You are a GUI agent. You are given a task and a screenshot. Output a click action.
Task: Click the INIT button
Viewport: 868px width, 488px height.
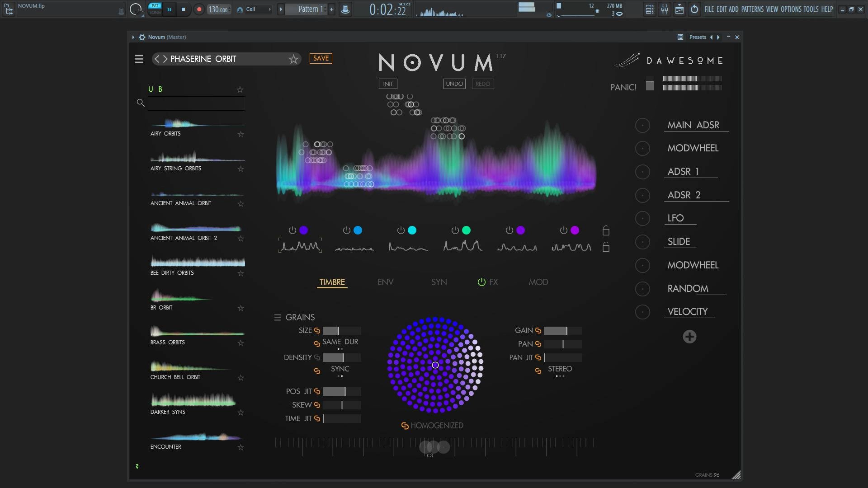click(x=388, y=84)
